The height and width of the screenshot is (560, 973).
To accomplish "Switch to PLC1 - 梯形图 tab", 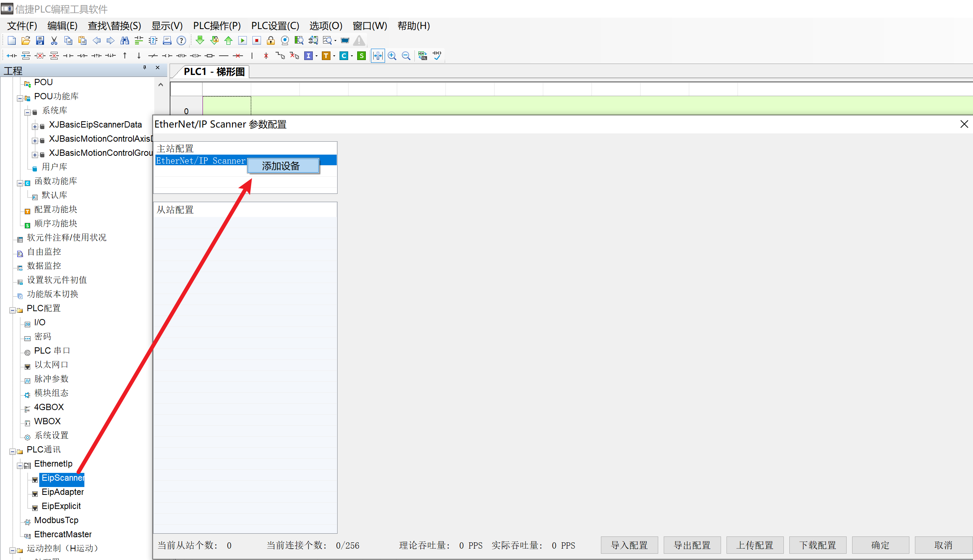I will pos(214,72).
